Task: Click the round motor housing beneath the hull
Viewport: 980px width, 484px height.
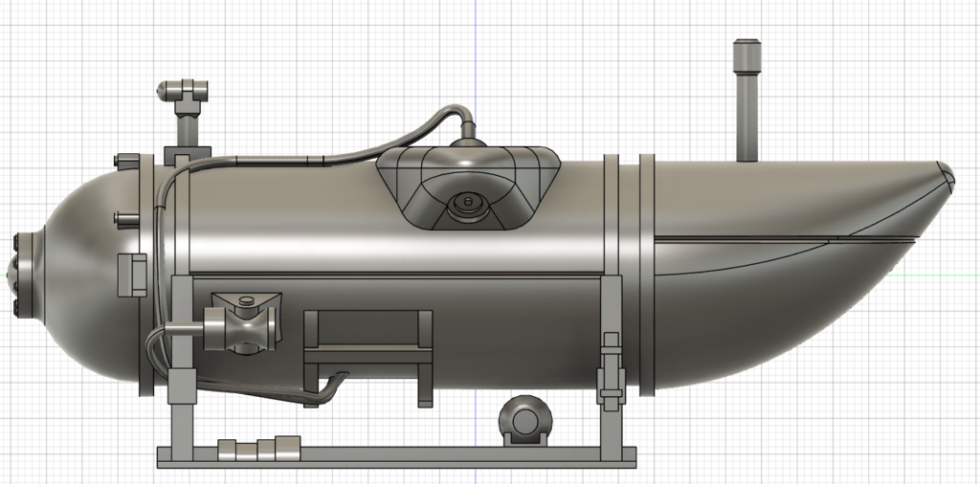Action: [526, 420]
